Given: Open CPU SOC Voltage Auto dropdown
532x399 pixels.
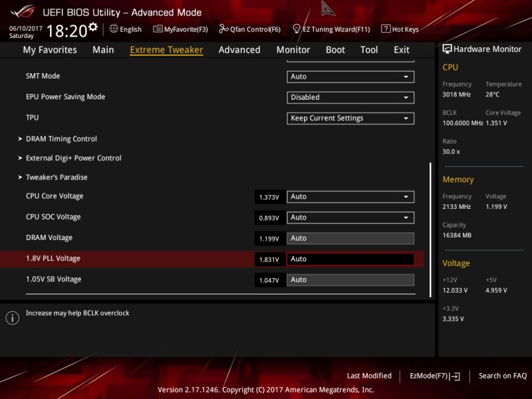Looking at the screenshot, I should coord(350,217).
